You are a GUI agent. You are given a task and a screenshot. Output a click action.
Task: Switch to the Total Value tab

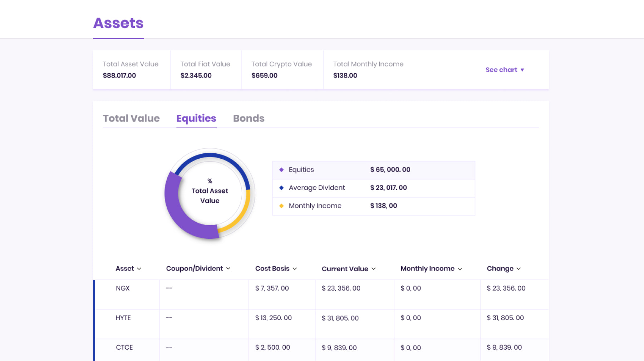131,118
